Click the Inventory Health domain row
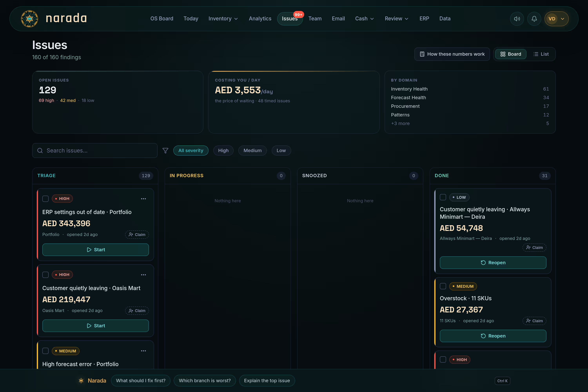The width and height of the screenshot is (588, 392). [x=470, y=89]
